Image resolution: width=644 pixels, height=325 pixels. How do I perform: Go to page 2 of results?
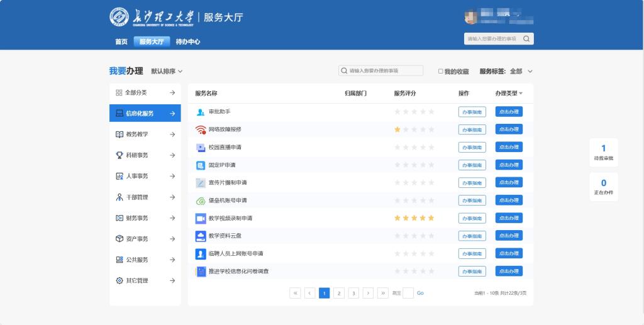point(339,293)
